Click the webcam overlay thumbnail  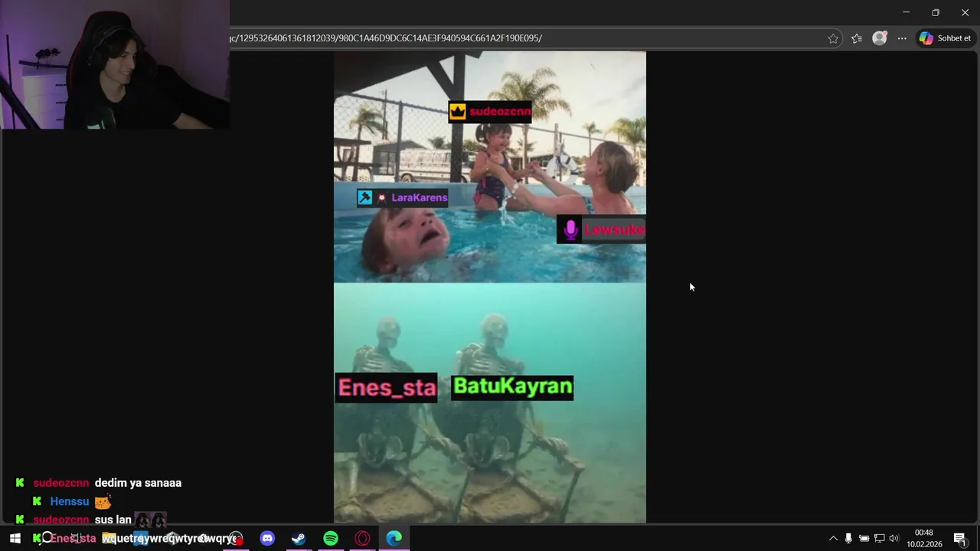pyautogui.click(x=115, y=64)
